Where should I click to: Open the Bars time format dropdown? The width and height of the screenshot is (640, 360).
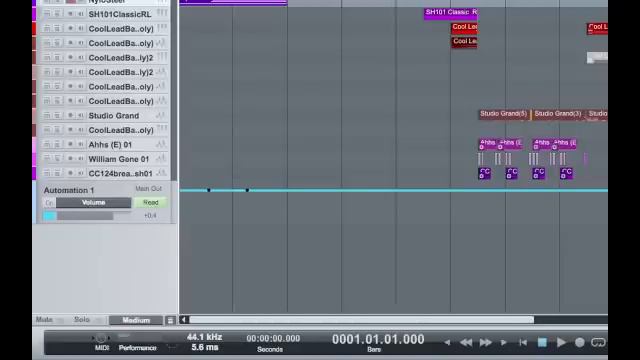374,349
